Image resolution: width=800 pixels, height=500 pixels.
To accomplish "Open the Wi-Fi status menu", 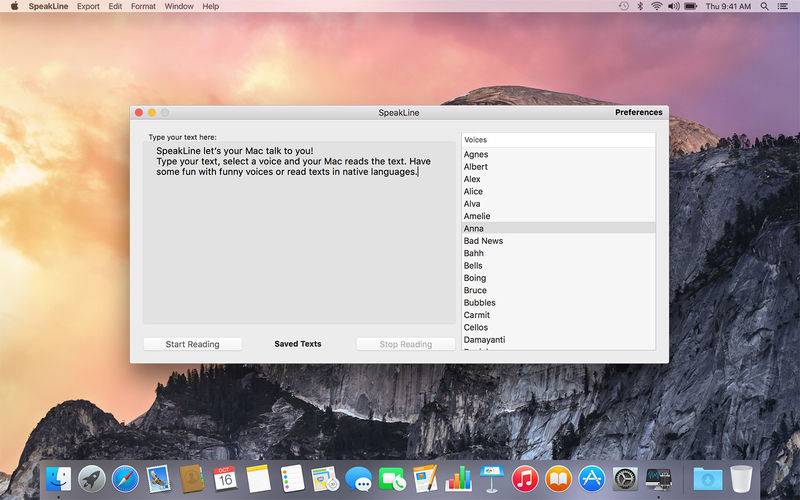I will tap(657, 6).
